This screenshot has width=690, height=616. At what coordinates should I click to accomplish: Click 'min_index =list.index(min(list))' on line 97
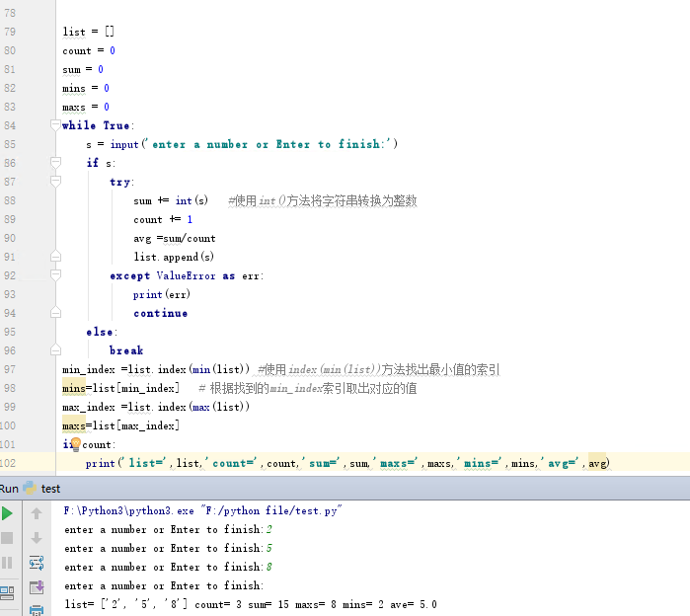click(156, 369)
